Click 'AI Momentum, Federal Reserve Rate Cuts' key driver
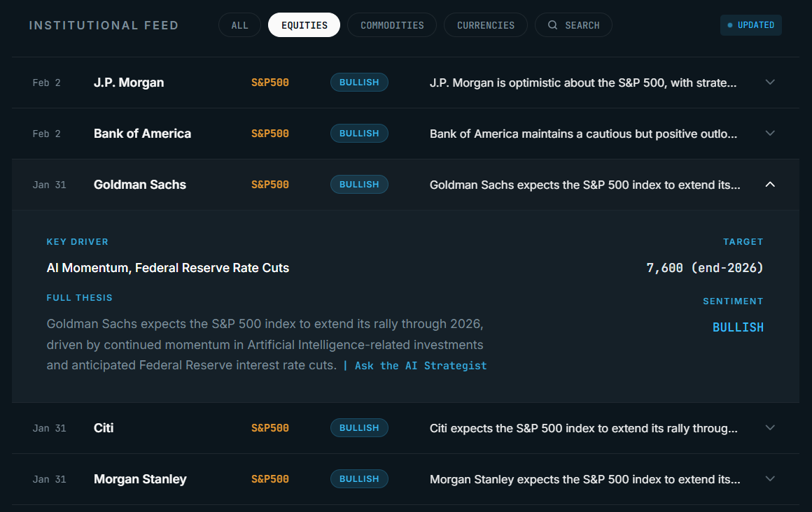The width and height of the screenshot is (812, 512). click(168, 268)
